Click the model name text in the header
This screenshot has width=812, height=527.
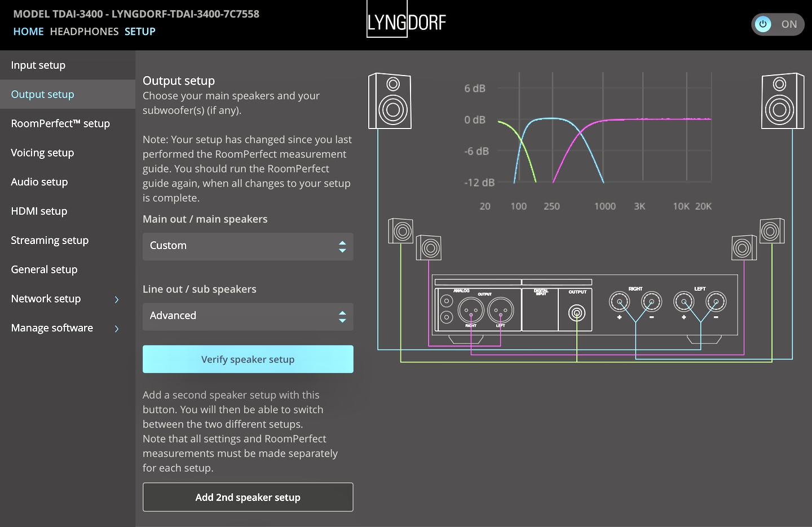click(x=136, y=14)
